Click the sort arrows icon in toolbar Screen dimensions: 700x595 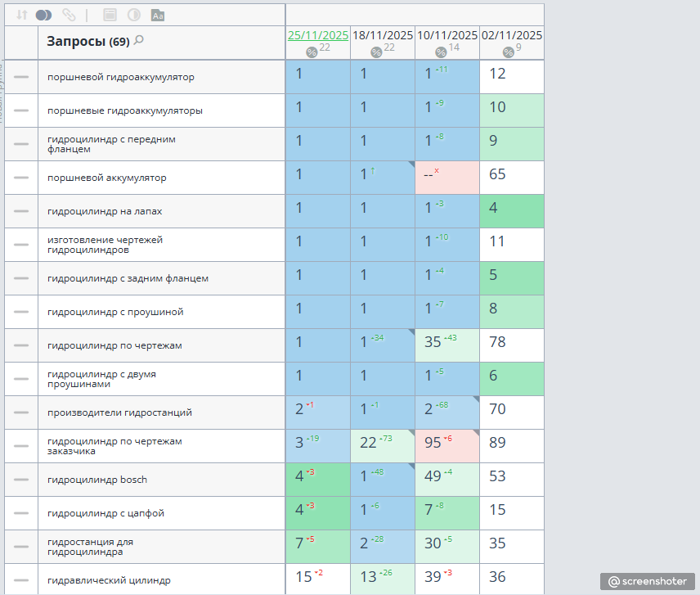point(21,16)
